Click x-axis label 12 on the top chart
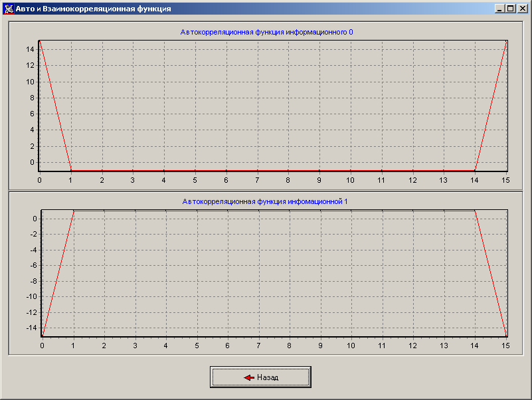532x400 pixels. 412,180
